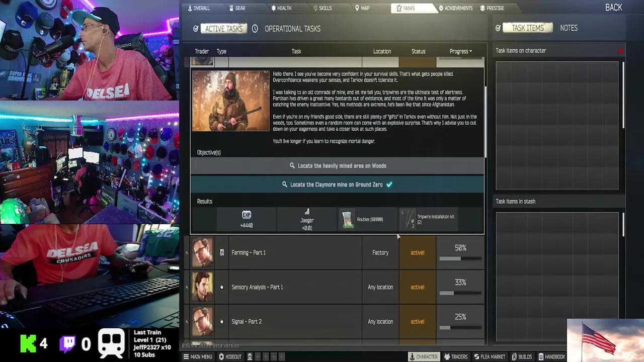
Task: Click the 33% progress bar for Sensory Analysis
Action: coord(460,293)
